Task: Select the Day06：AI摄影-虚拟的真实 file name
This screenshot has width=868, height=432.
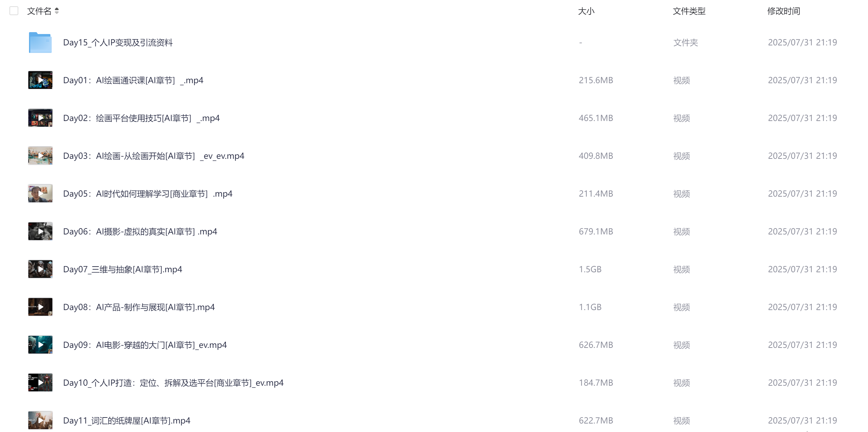Action: tap(140, 232)
